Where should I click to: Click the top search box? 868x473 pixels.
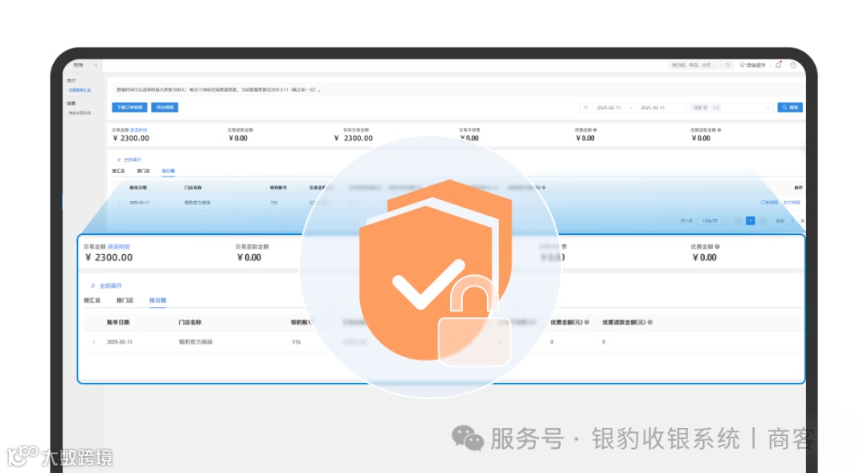tap(701, 65)
